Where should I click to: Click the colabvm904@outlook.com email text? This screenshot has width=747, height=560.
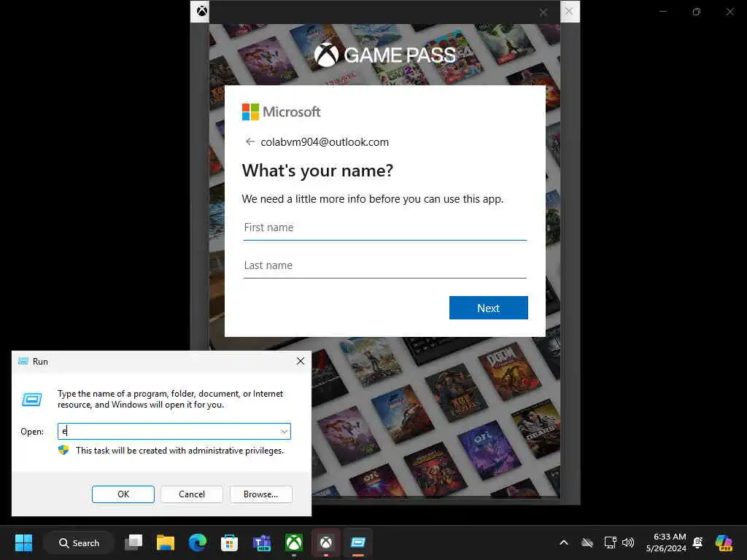click(325, 142)
